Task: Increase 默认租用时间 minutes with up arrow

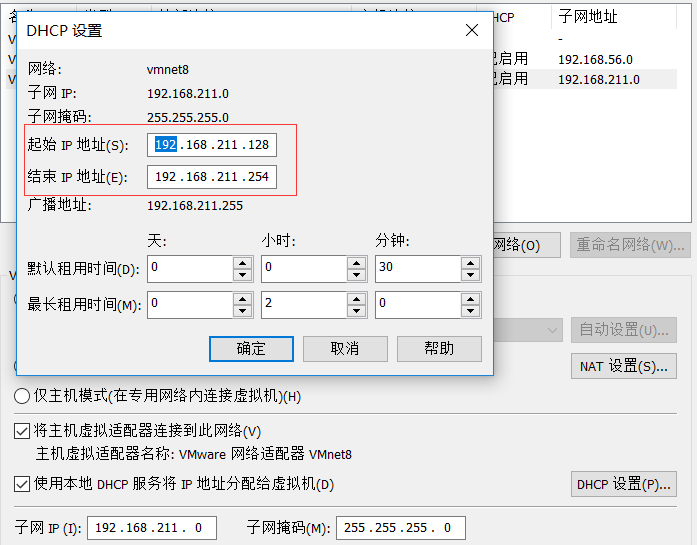Action: (471, 263)
